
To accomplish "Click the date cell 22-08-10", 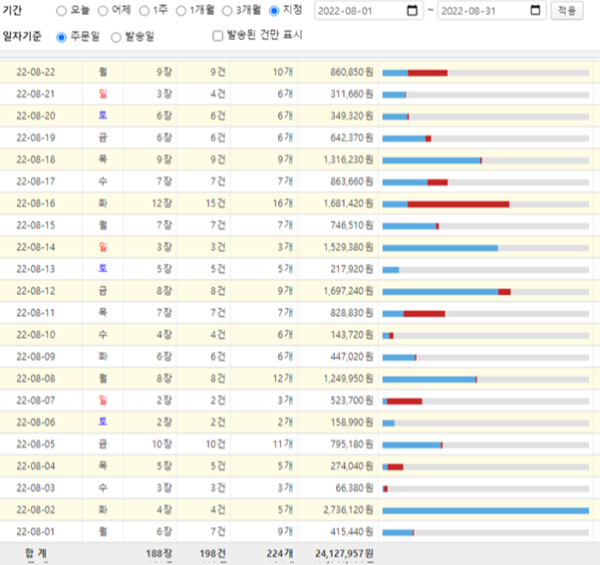I will pyautogui.click(x=36, y=335).
